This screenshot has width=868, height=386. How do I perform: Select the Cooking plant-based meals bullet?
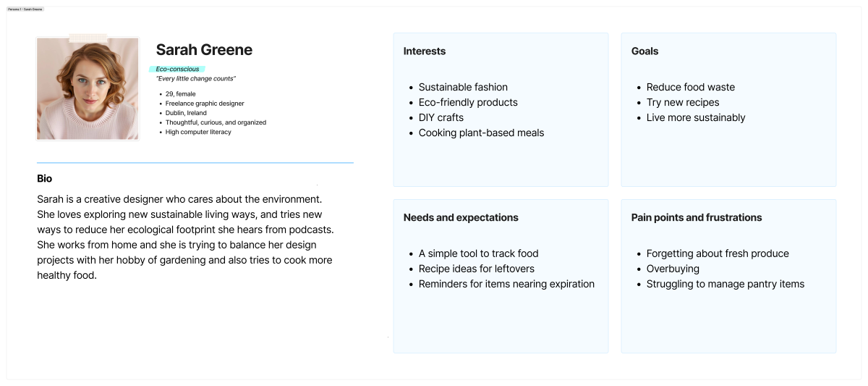coord(481,133)
